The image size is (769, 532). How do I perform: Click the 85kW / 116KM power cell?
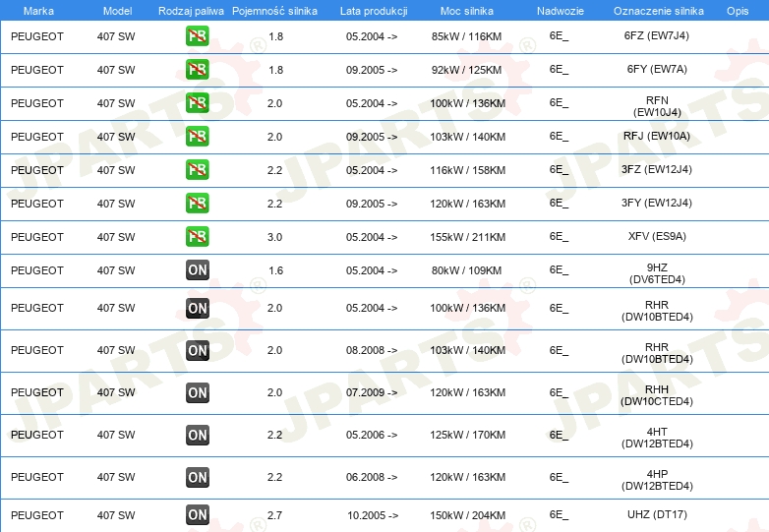[466, 36]
